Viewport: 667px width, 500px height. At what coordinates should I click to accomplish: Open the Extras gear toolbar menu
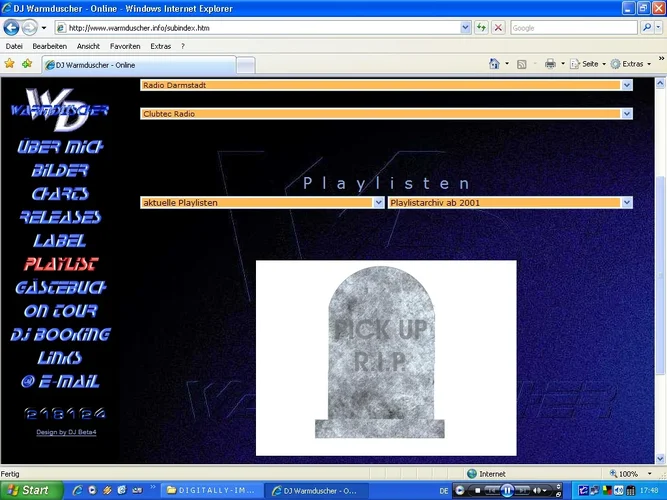(x=631, y=64)
